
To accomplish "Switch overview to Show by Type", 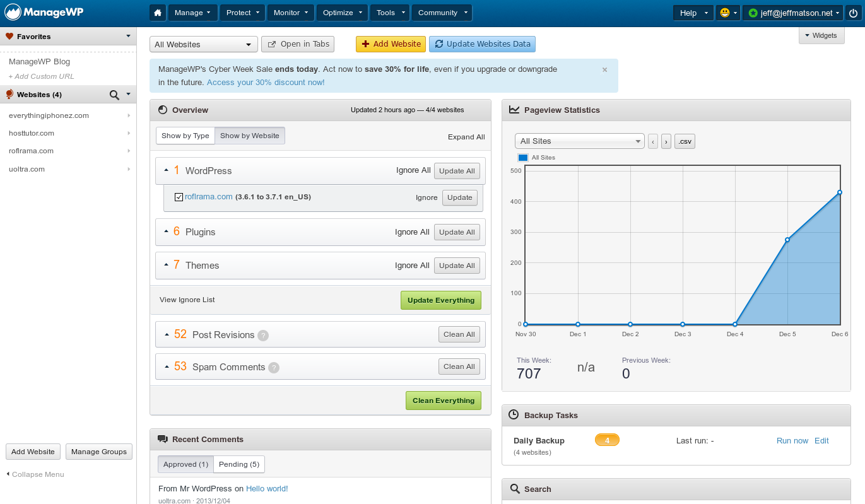I will point(185,136).
